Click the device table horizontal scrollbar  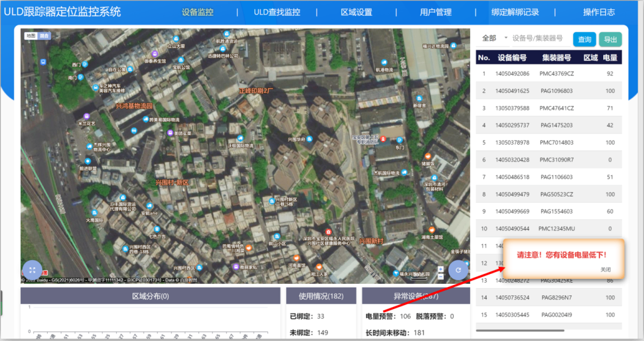[520, 330]
